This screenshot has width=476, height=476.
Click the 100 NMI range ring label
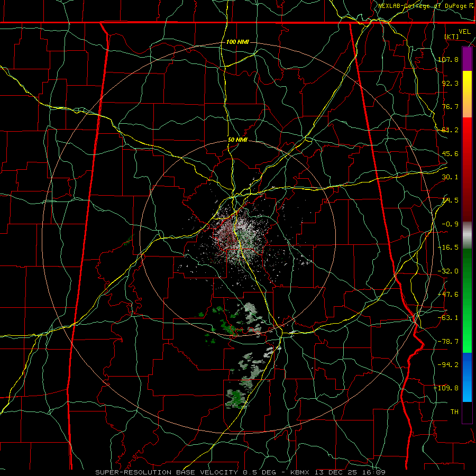[x=237, y=42]
